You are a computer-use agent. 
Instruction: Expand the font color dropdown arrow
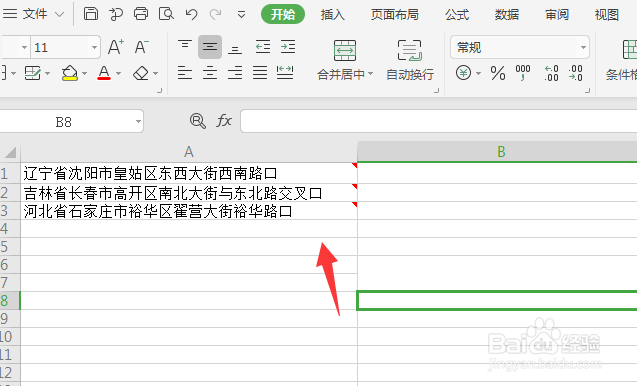(x=119, y=74)
